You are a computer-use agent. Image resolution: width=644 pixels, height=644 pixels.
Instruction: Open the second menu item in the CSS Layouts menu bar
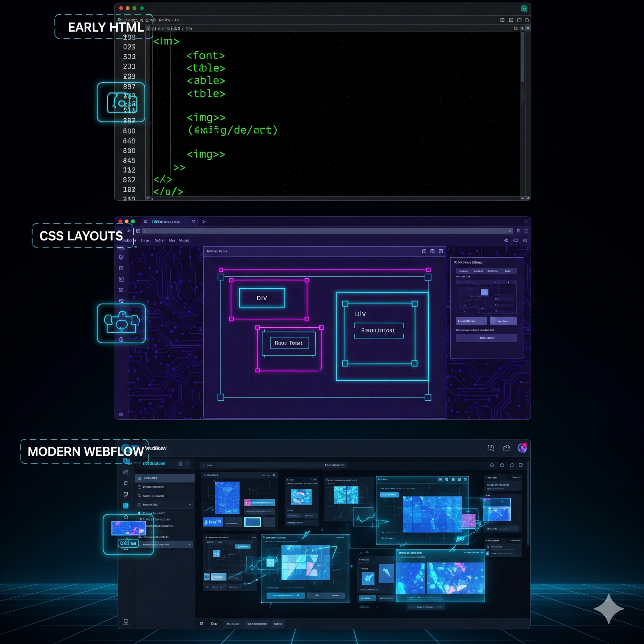click(145, 240)
